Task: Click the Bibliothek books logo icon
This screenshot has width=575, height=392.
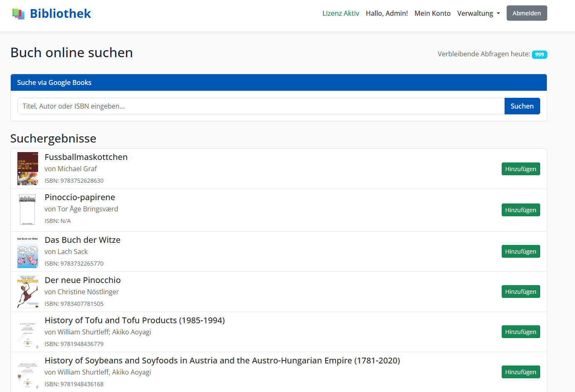Action: pos(18,13)
